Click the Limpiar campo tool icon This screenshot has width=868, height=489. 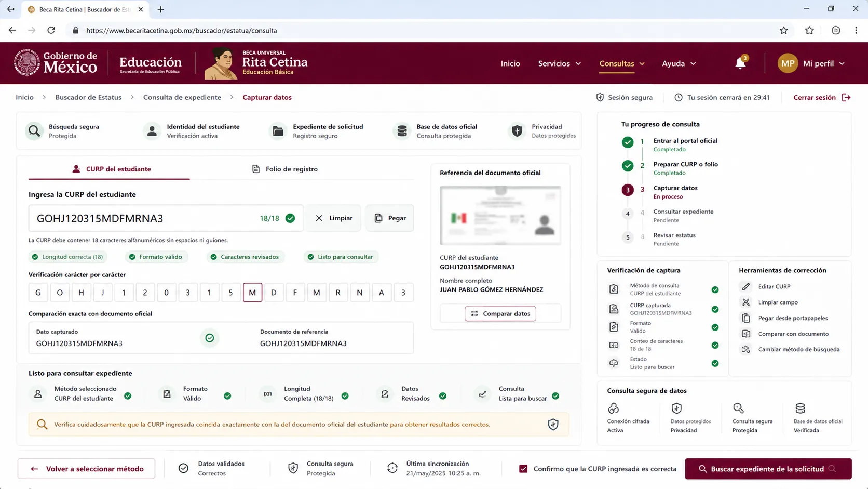point(746,302)
